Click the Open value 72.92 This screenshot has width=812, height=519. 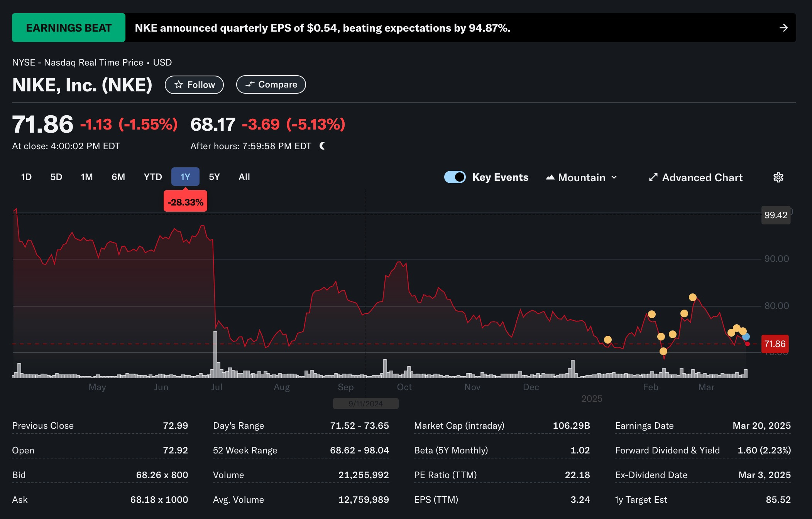click(175, 450)
